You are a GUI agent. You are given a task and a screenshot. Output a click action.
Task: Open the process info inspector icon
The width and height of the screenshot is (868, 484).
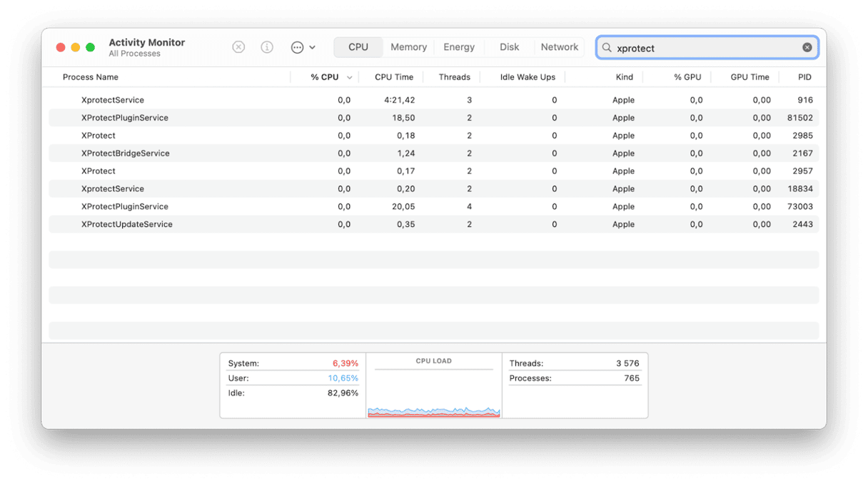tap(267, 47)
